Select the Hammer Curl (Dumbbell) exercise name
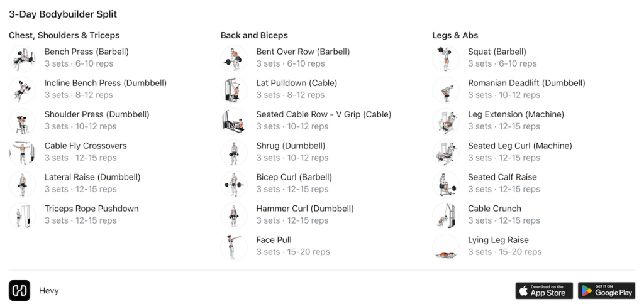644x304 pixels. pyautogui.click(x=305, y=209)
